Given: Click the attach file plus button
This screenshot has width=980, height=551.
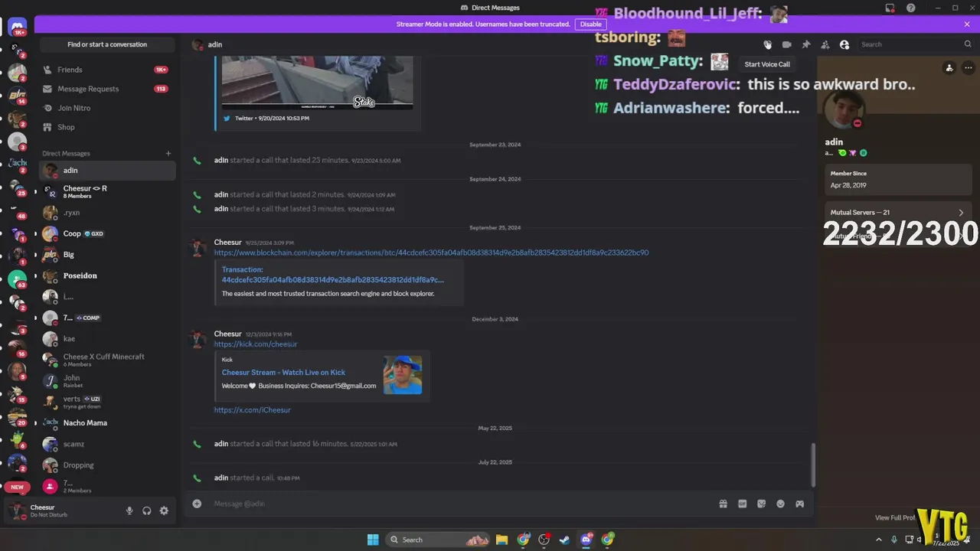Looking at the screenshot, I should click(197, 504).
